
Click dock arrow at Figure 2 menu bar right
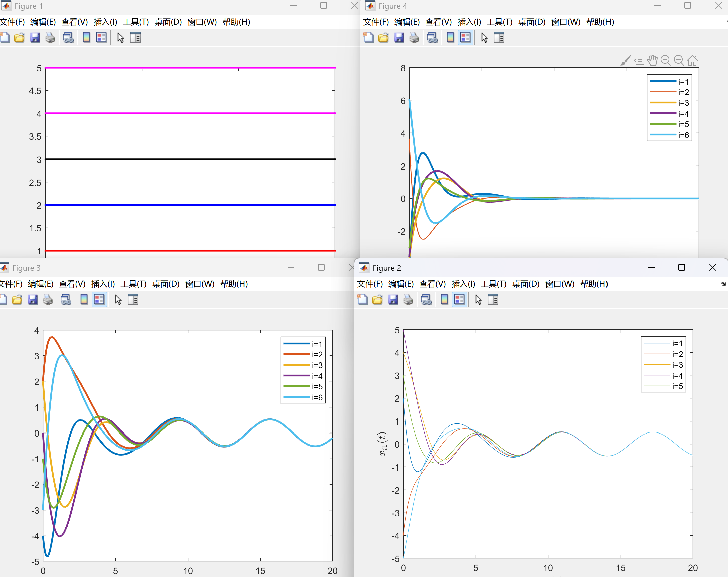click(723, 284)
